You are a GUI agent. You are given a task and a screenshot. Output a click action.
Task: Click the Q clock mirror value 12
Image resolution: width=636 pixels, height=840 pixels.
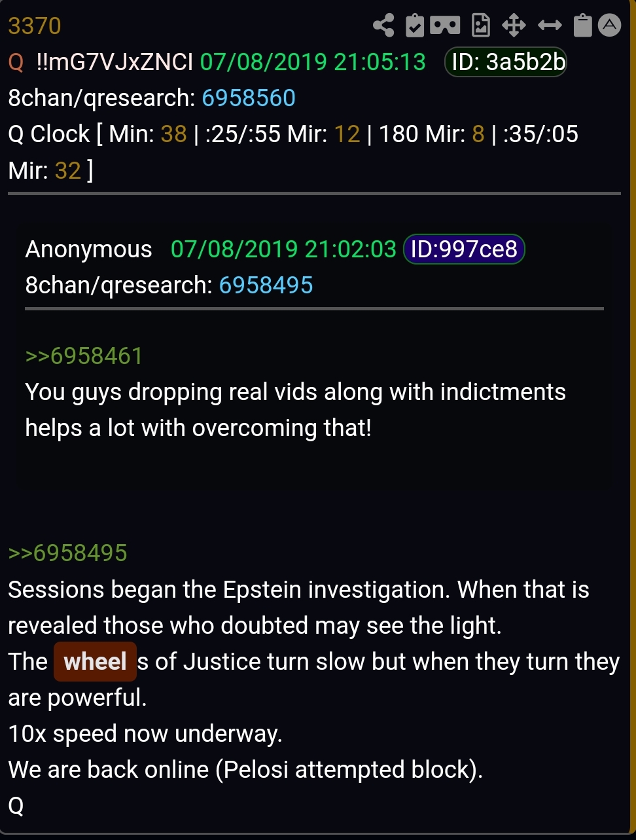tap(347, 134)
